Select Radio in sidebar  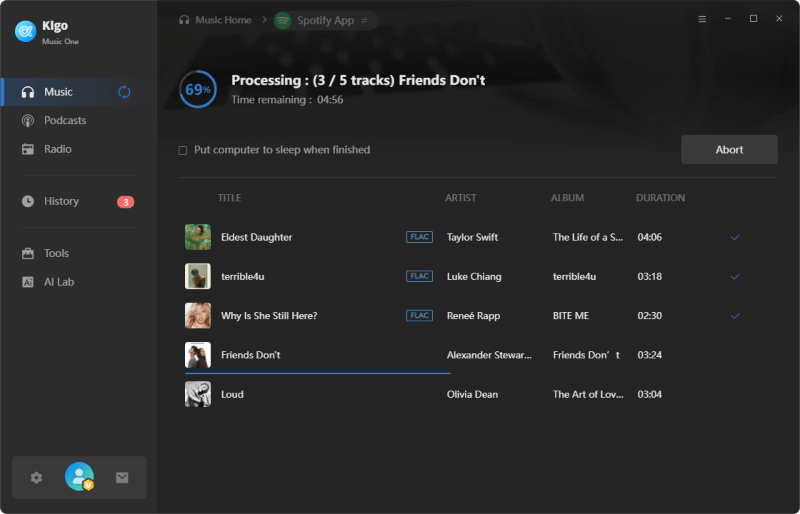coord(58,149)
